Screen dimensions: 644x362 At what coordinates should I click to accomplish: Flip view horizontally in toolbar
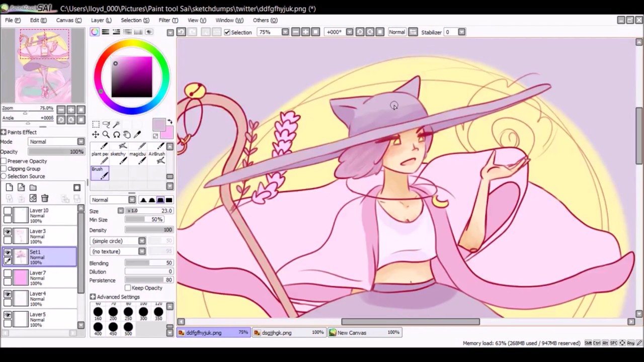(413, 32)
